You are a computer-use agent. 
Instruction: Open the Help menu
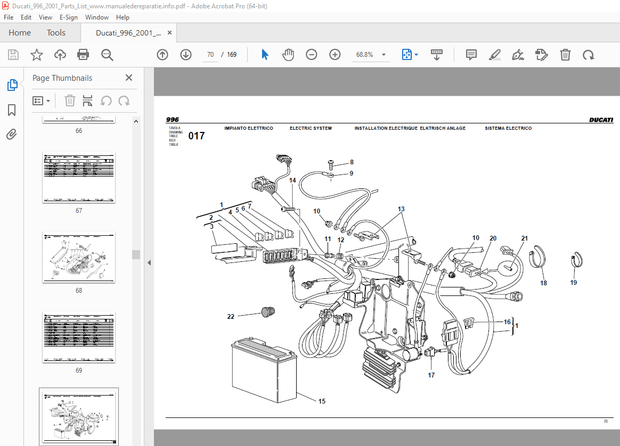coord(123,17)
